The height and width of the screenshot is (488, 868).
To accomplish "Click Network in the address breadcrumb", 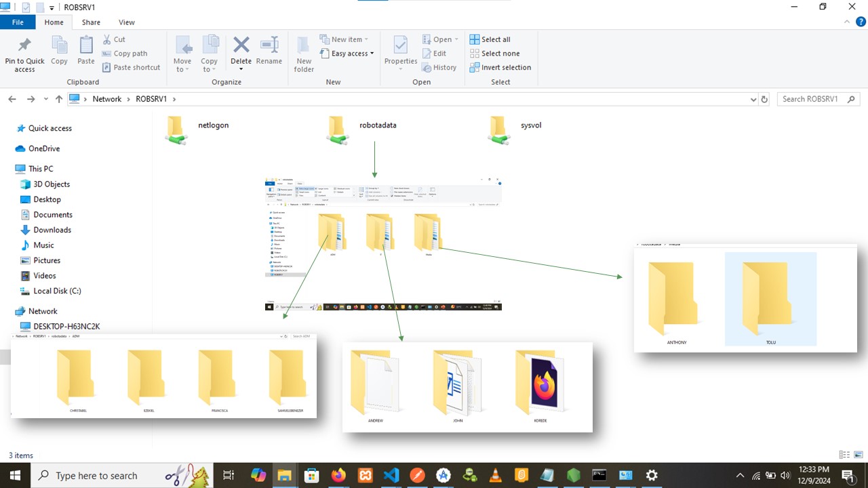I will (x=106, y=99).
